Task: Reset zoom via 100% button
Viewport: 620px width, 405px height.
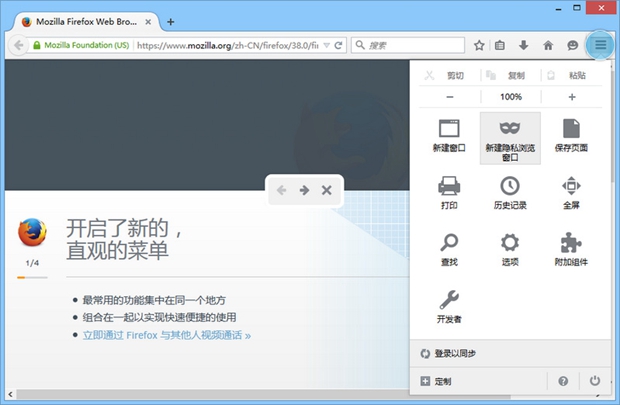Action: click(511, 97)
